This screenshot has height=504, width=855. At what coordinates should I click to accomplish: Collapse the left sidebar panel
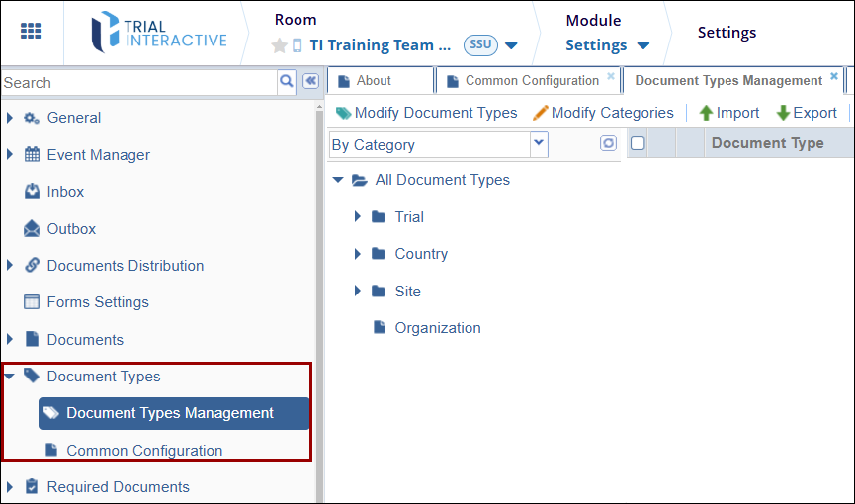(x=310, y=81)
